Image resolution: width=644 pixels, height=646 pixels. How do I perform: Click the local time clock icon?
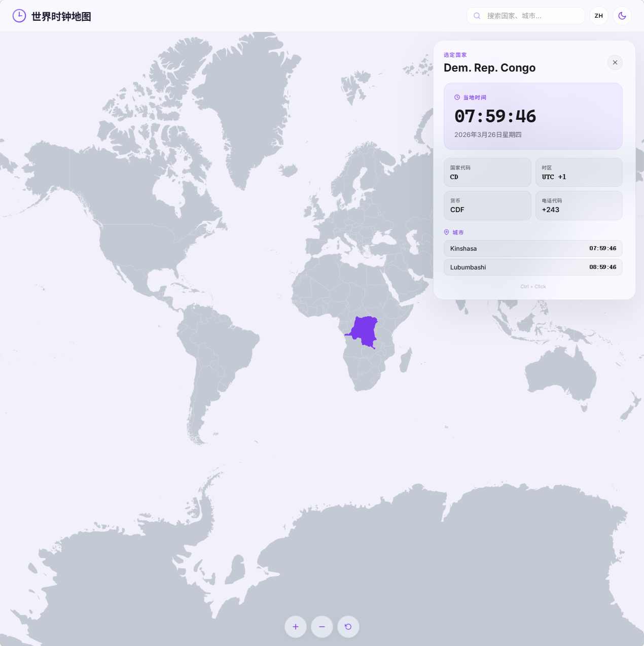(457, 97)
